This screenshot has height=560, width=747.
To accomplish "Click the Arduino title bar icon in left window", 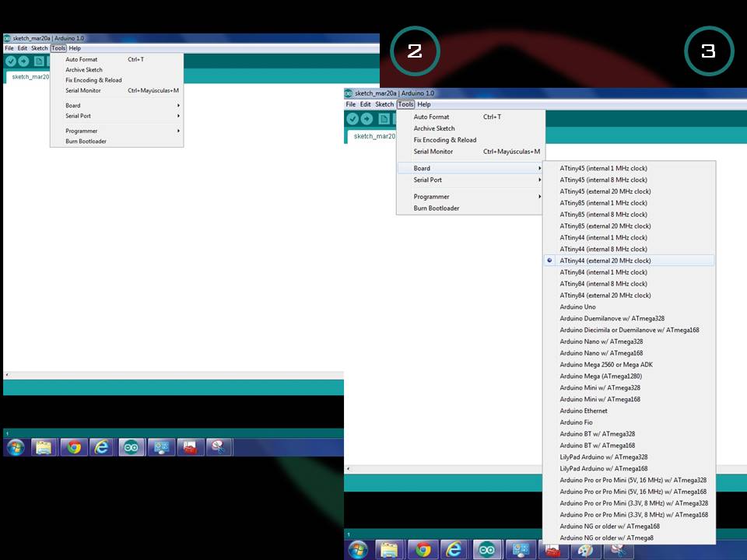I will [x=7, y=38].
